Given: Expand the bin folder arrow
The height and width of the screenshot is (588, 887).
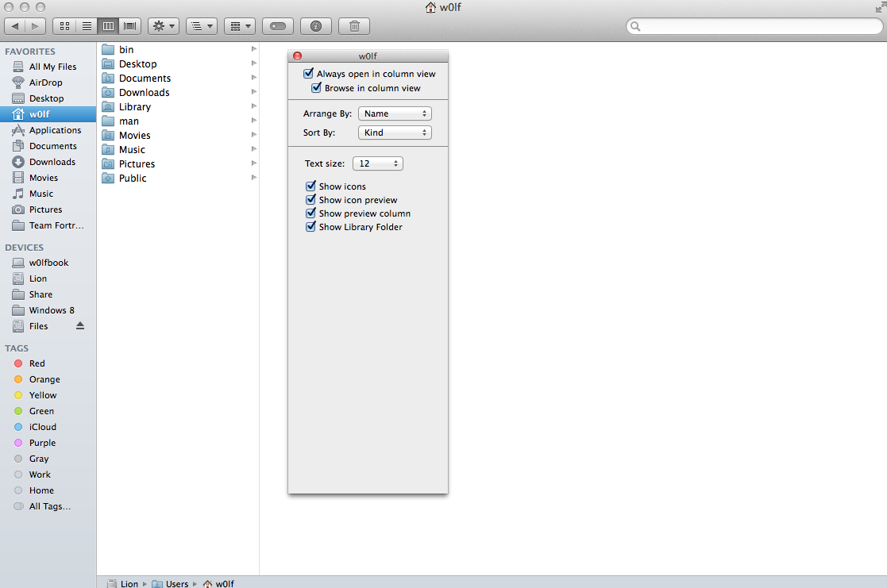Looking at the screenshot, I should click(x=254, y=49).
